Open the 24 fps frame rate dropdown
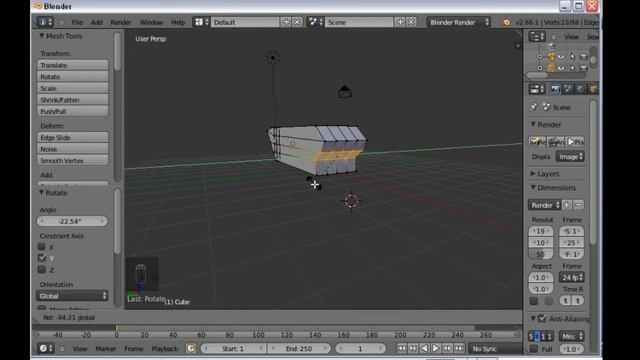640x360 pixels. click(x=571, y=278)
